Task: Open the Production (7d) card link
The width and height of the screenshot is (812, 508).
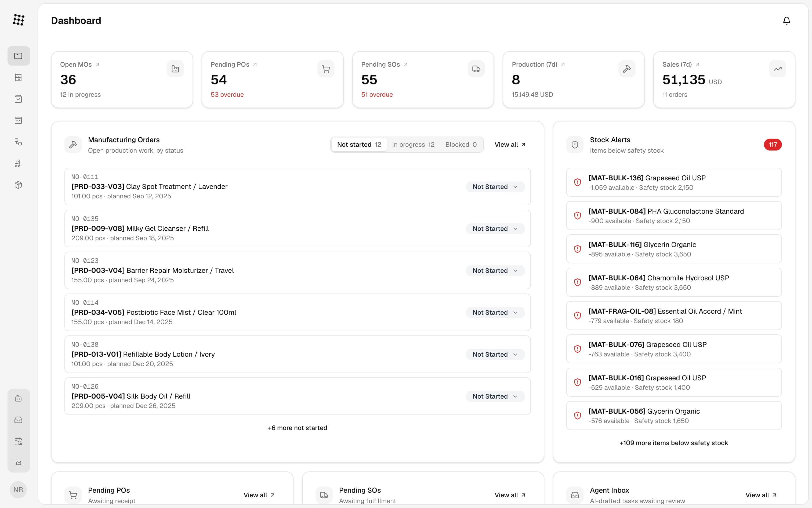Action: (x=538, y=65)
